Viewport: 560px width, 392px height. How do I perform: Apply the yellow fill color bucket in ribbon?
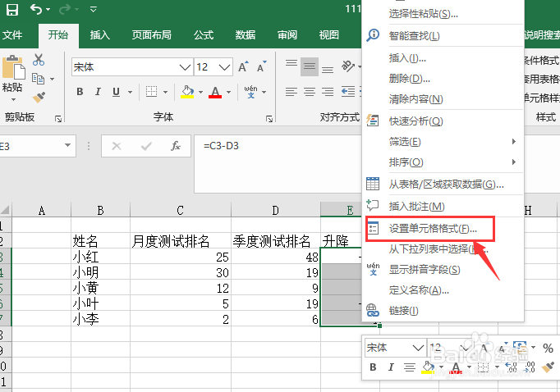(x=187, y=92)
